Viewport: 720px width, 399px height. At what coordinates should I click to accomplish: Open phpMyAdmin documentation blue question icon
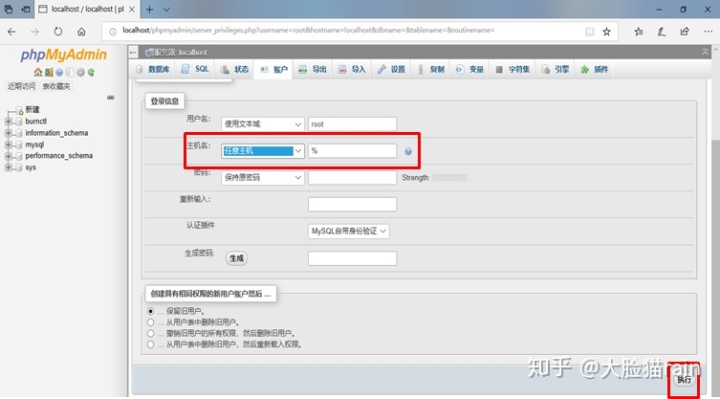pos(59,72)
